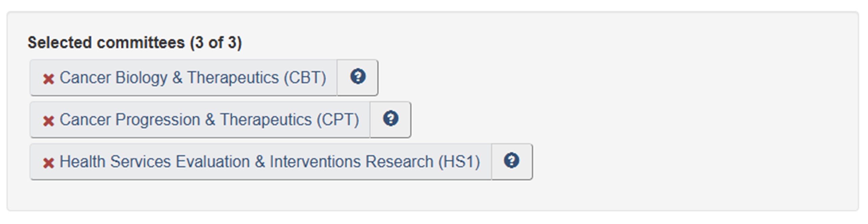This screenshot has width=868, height=224.
Task: Remove Cancer Biology & Therapeutics with red X
Action: [x=48, y=79]
